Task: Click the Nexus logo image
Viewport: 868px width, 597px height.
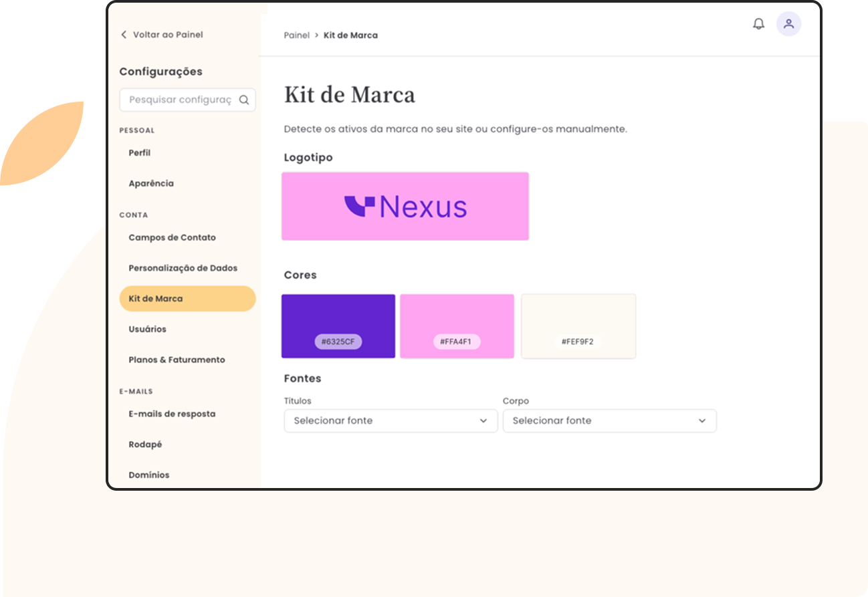Action: tap(405, 206)
